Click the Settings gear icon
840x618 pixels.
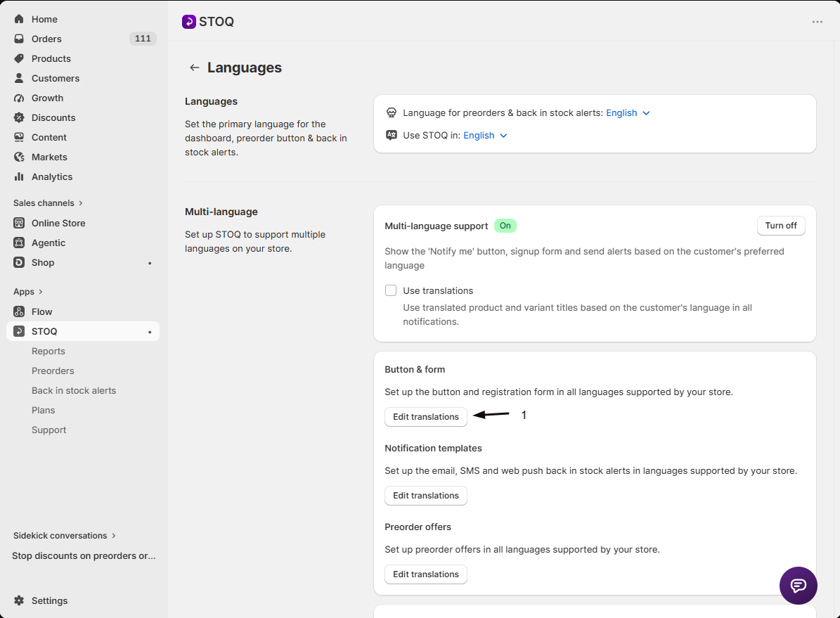19,600
